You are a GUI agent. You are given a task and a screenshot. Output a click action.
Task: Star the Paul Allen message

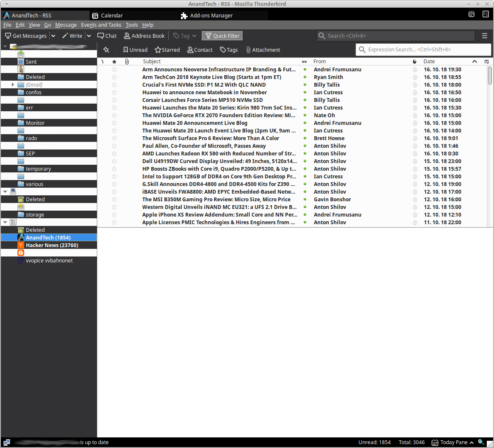click(x=114, y=146)
